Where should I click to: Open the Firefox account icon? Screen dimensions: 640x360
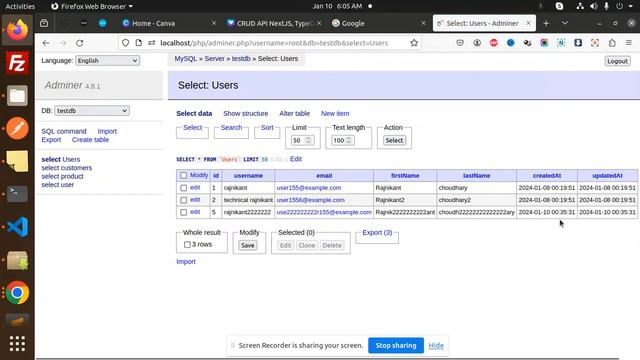[477, 43]
